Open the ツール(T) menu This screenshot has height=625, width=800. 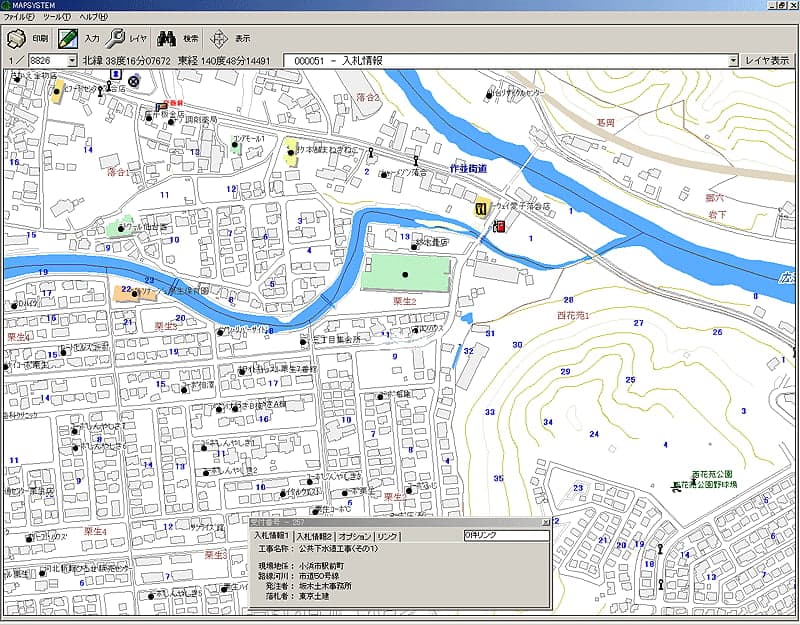[55, 17]
